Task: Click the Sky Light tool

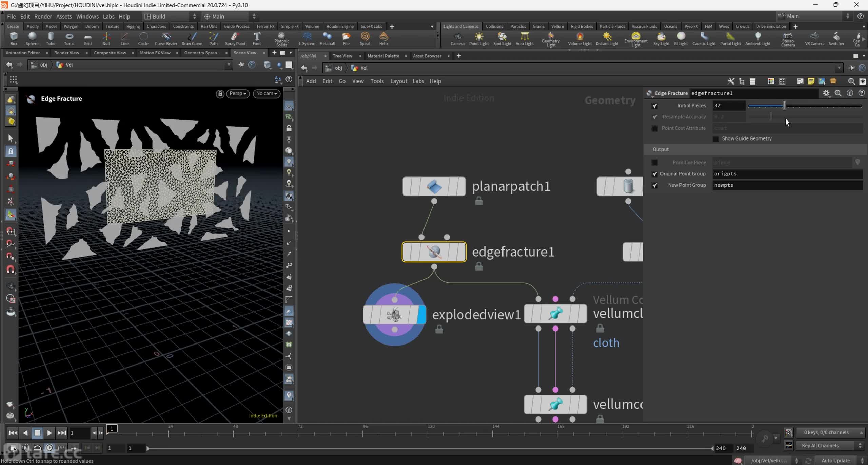Action: click(661, 39)
